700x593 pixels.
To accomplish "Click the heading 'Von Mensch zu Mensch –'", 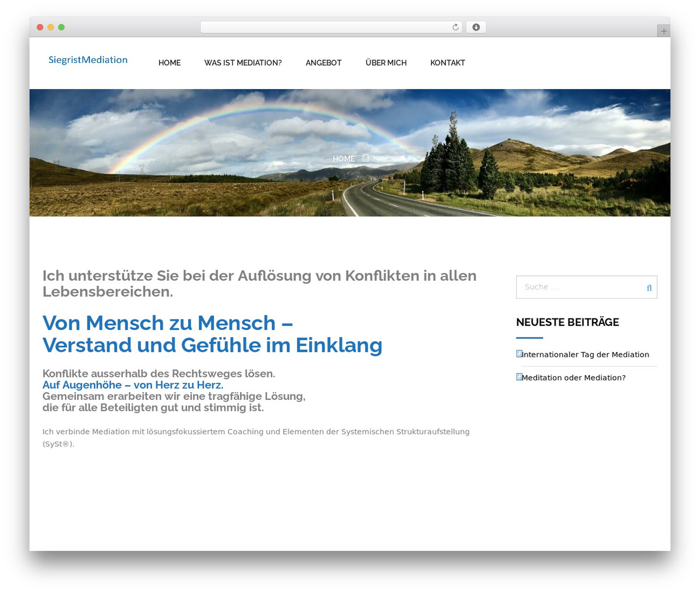I will point(168,323).
